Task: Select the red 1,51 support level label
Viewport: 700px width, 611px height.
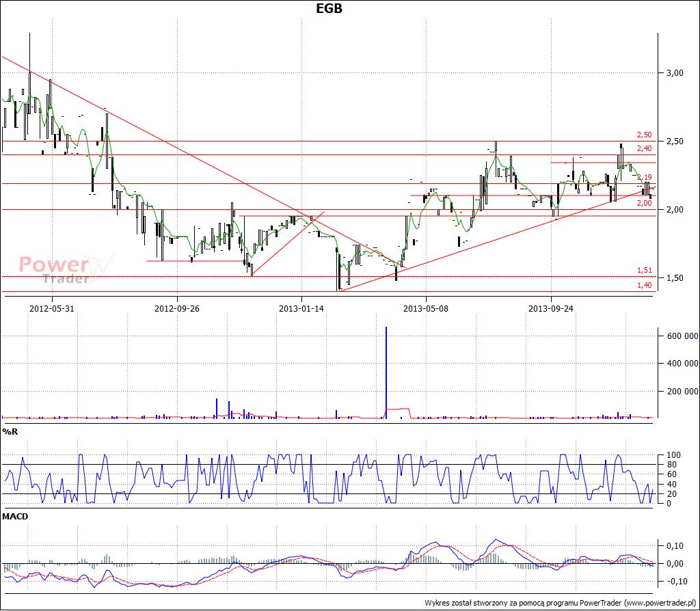Action: 644,271
